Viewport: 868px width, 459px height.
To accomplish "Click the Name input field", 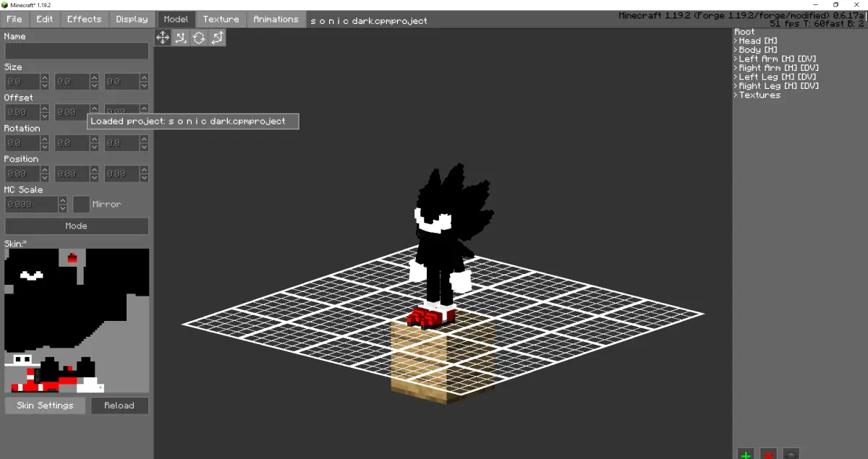I will [77, 51].
